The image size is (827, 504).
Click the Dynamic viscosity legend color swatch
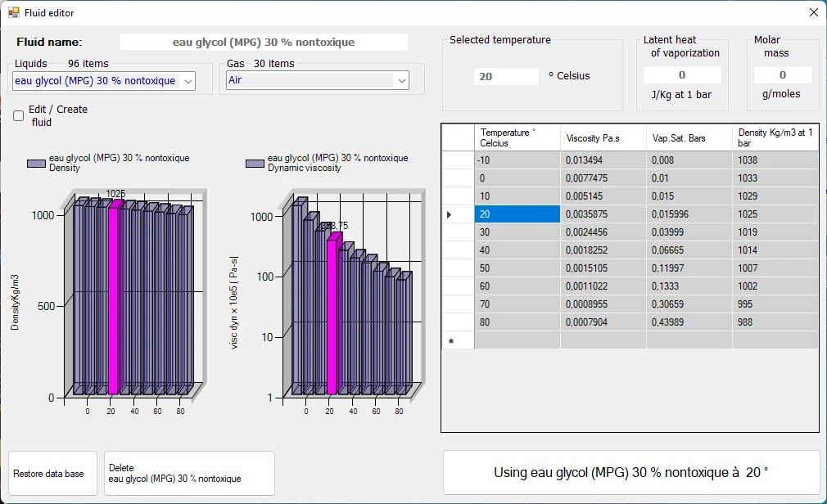pyautogui.click(x=255, y=164)
